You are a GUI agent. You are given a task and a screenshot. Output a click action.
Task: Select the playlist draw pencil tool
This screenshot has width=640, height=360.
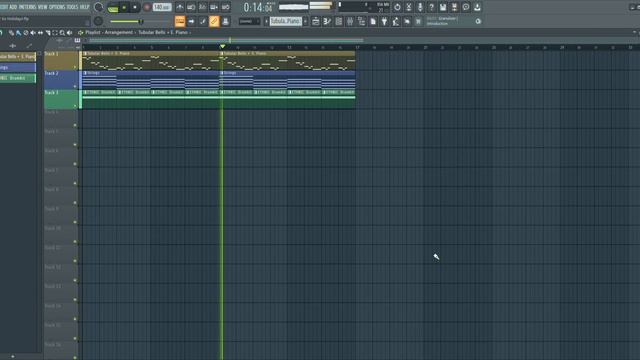point(11,33)
